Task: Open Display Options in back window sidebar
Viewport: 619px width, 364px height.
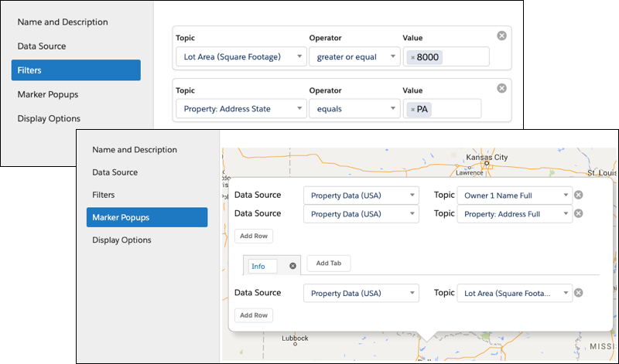Action: [x=49, y=118]
